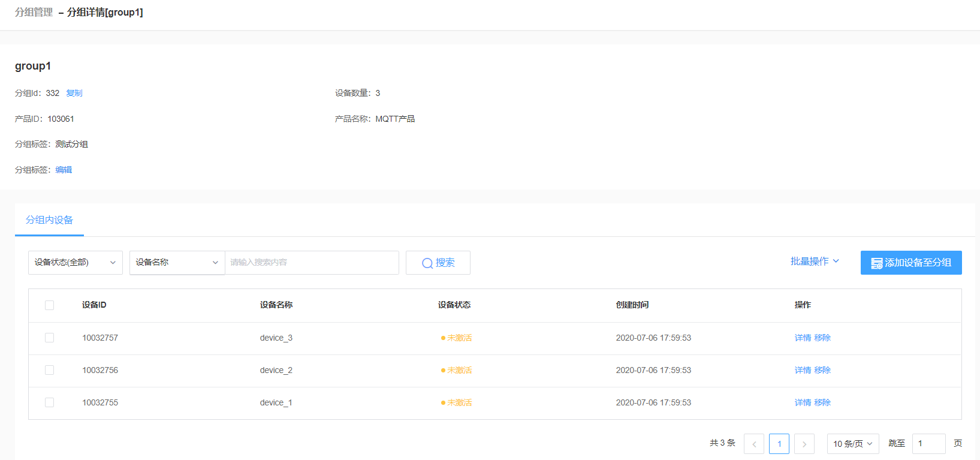Select the checkbox for device_2 row
This screenshot has width=980, height=460.
coord(50,370)
